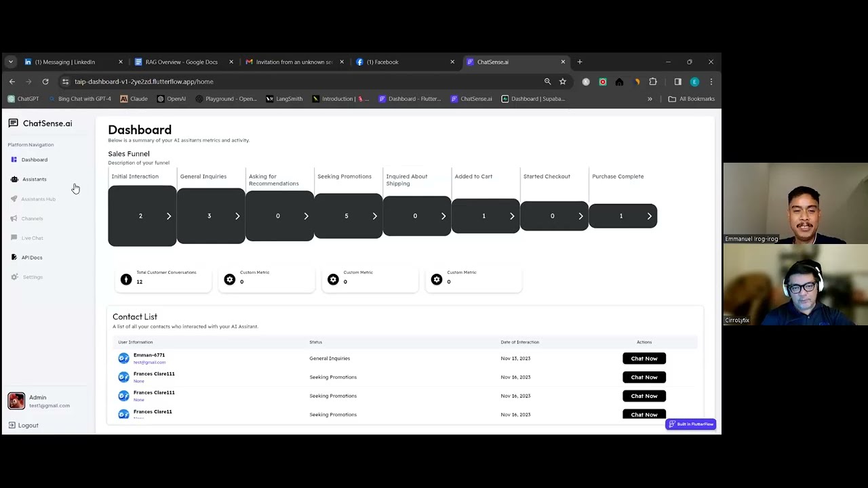Open the Extensions puzzle icon

pyautogui.click(x=653, y=81)
